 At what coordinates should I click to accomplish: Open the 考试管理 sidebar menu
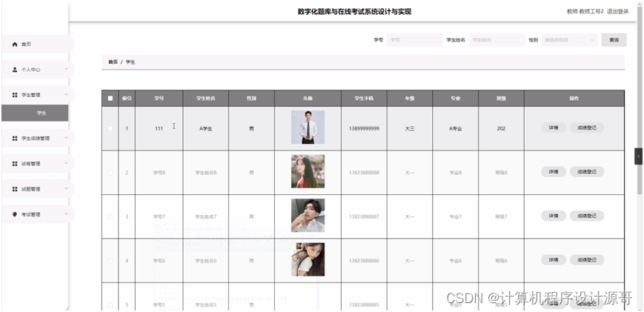pos(38,214)
